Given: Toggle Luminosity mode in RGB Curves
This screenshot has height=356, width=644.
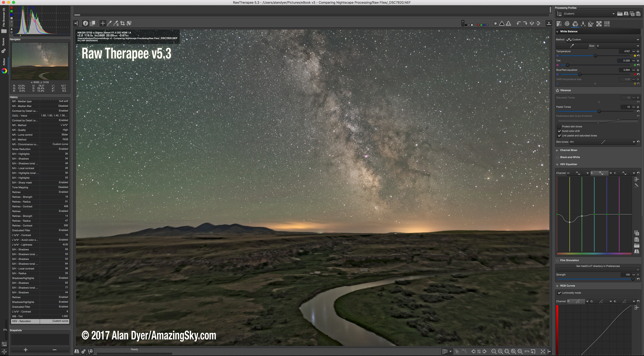Looking at the screenshot, I should pos(559,293).
